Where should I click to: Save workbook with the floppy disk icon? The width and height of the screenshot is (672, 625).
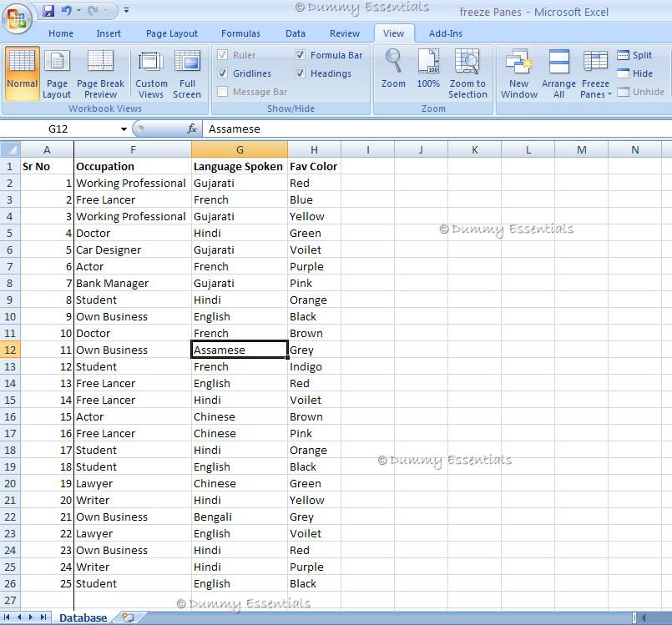pyautogui.click(x=48, y=10)
